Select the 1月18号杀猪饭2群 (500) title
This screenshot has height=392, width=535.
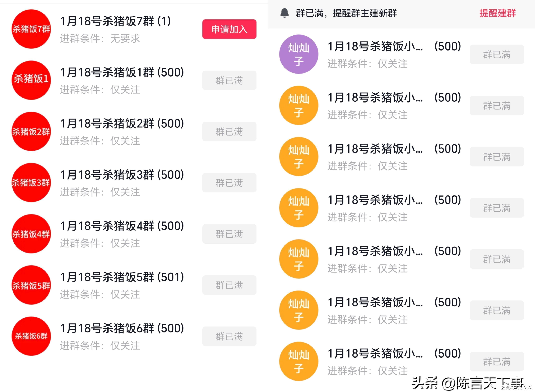tap(122, 124)
